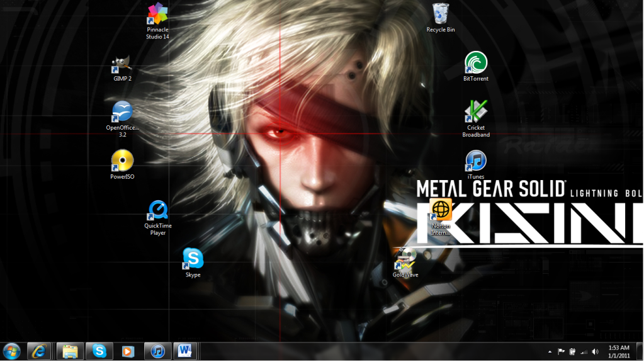Click the BitTorrent desktop shortcut

click(x=476, y=67)
